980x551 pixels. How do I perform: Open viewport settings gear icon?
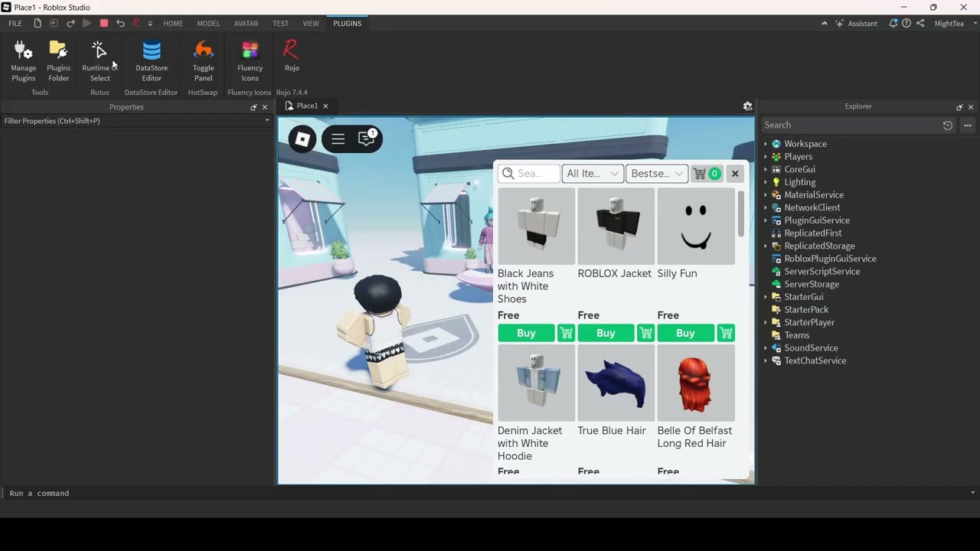tap(747, 106)
